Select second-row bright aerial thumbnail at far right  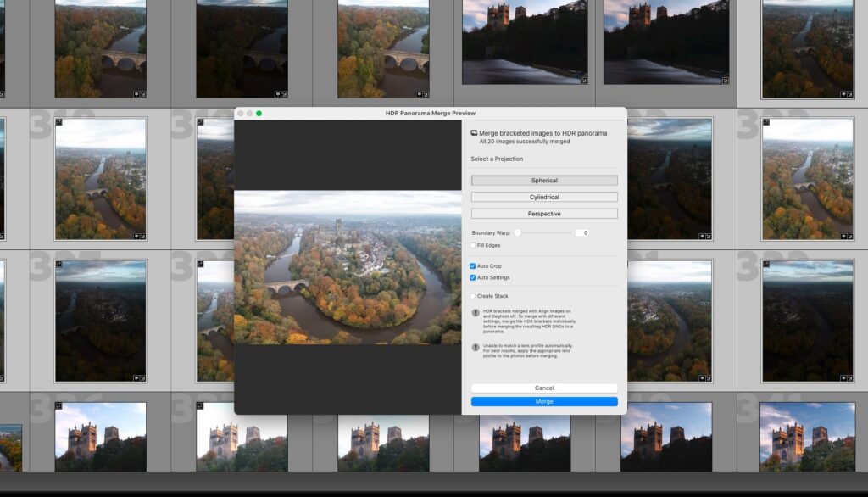(x=808, y=179)
